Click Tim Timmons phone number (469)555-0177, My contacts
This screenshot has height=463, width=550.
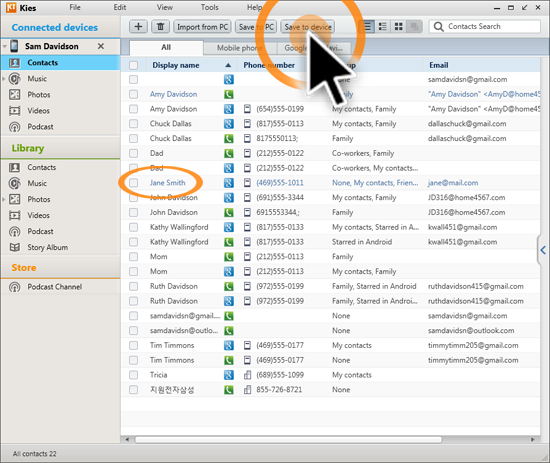pyautogui.click(x=280, y=345)
